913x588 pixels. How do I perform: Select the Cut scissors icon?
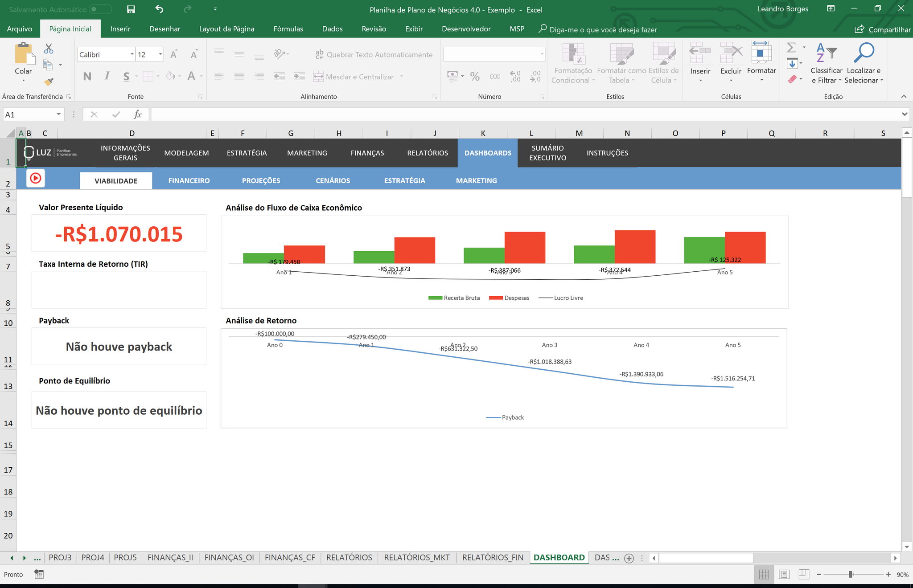pos(49,49)
